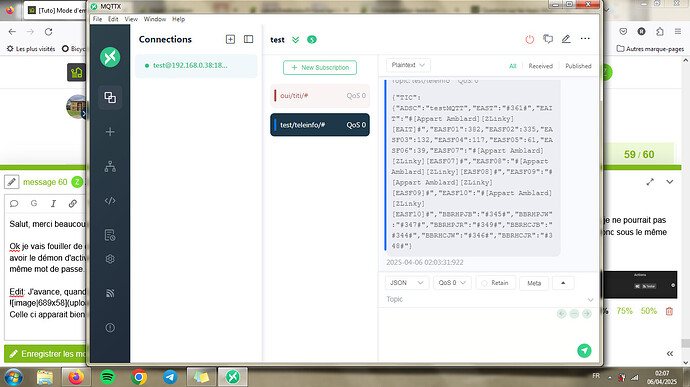Click the green send message button
Viewport: 690px width, 387px height.
(x=584, y=350)
